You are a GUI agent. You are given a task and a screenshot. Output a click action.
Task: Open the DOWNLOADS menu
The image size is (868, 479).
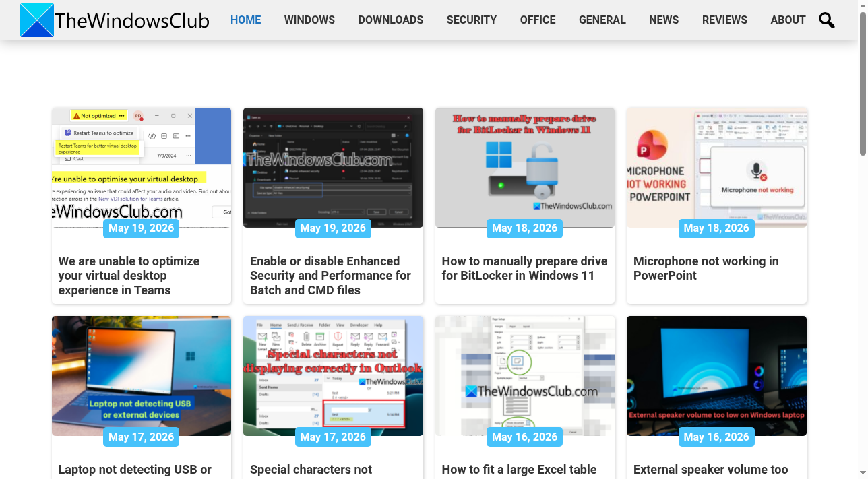pyautogui.click(x=391, y=20)
